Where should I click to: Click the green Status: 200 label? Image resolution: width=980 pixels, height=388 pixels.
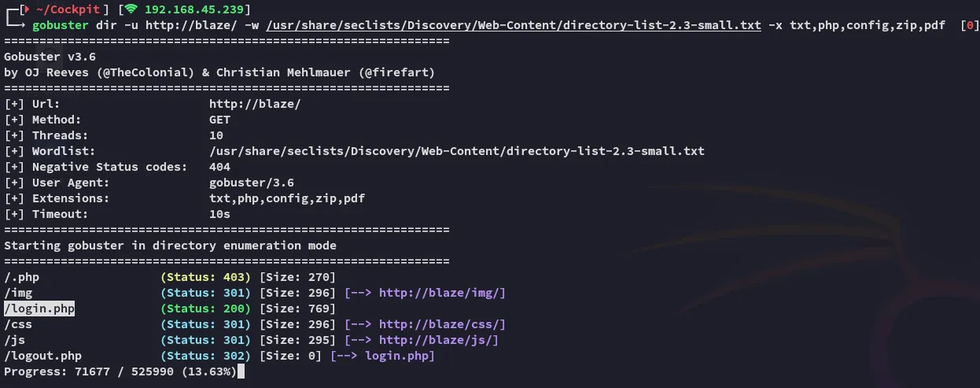[205, 309]
